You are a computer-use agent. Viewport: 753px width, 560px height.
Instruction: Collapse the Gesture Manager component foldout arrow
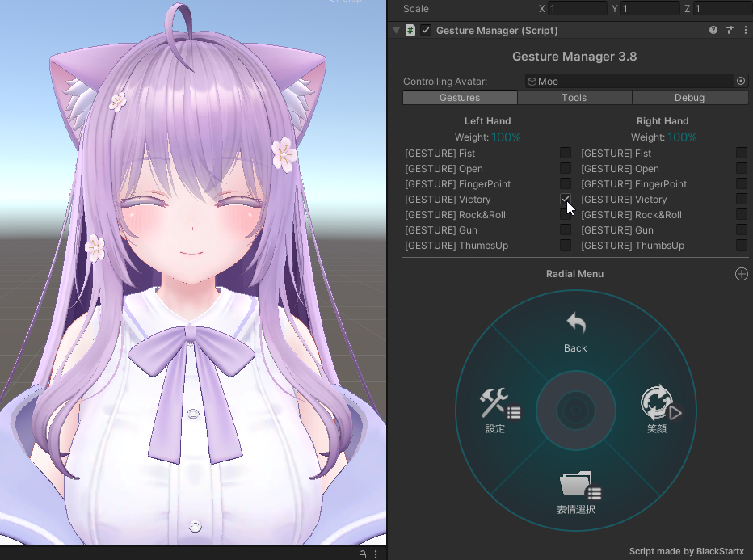[x=396, y=30]
